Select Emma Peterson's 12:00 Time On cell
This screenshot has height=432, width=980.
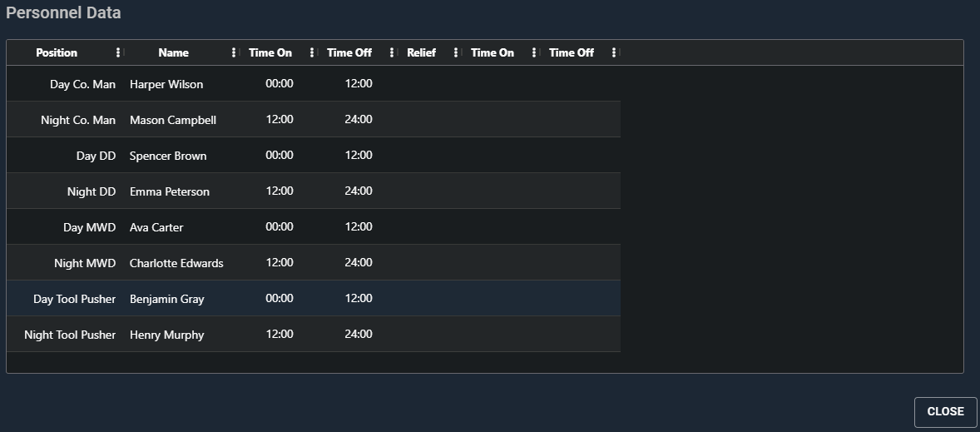coord(280,191)
